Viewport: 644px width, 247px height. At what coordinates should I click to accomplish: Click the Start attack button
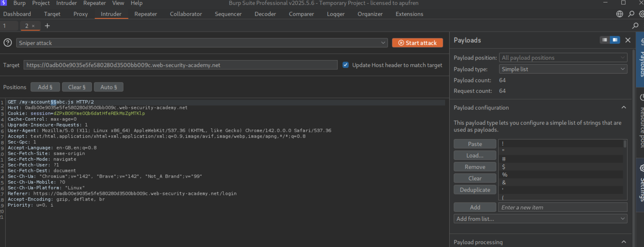[x=417, y=43]
